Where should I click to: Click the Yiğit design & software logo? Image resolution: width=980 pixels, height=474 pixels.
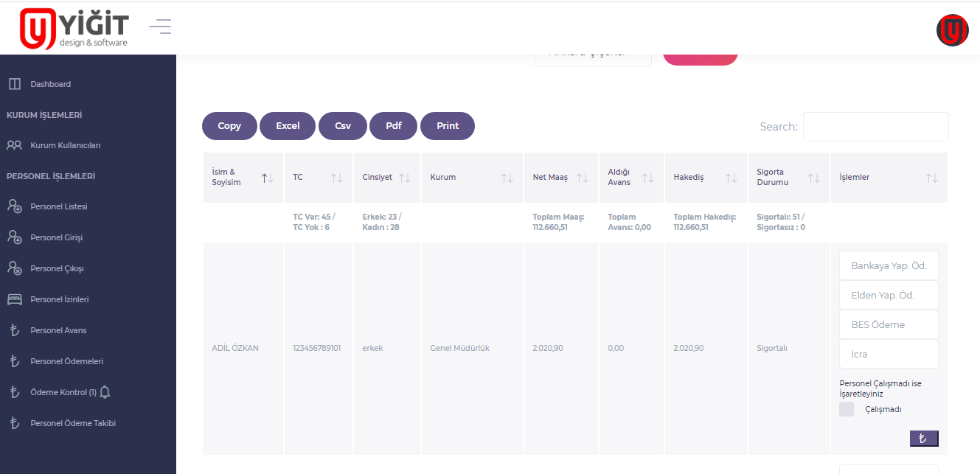coord(74,29)
